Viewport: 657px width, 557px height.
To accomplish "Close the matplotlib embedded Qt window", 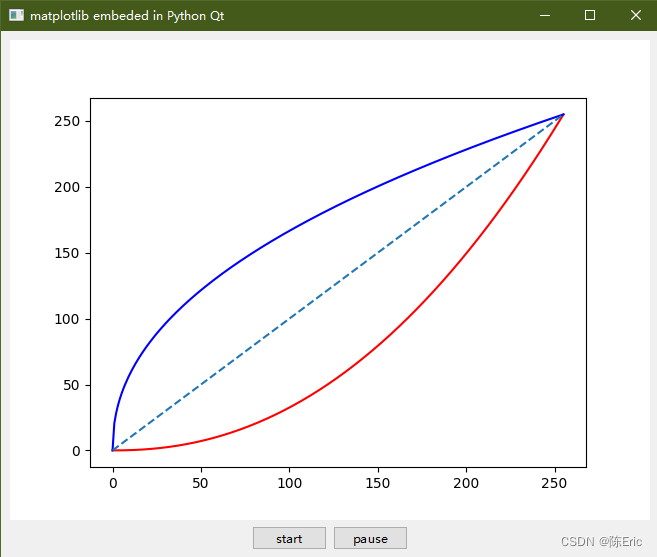I will pyautogui.click(x=636, y=16).
